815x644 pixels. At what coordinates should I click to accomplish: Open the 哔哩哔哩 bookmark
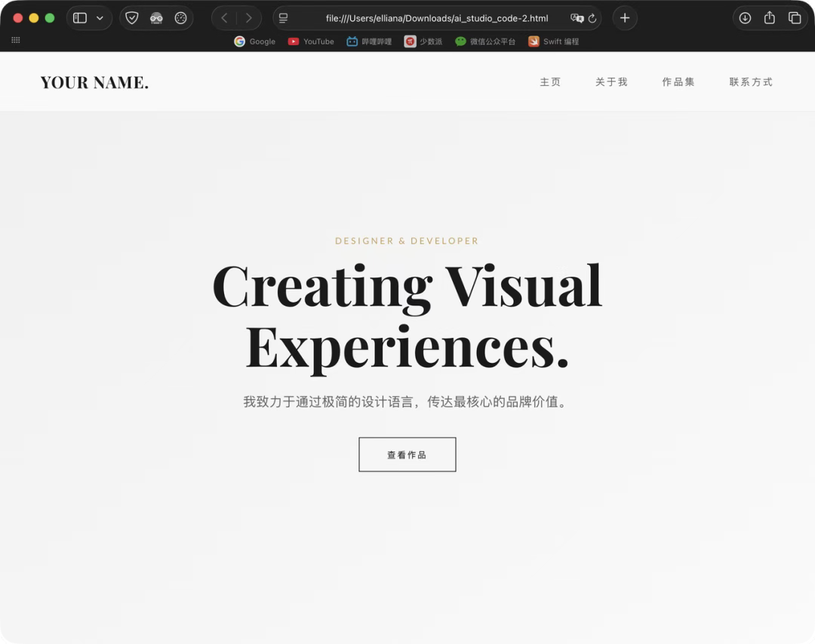(369, 41)
